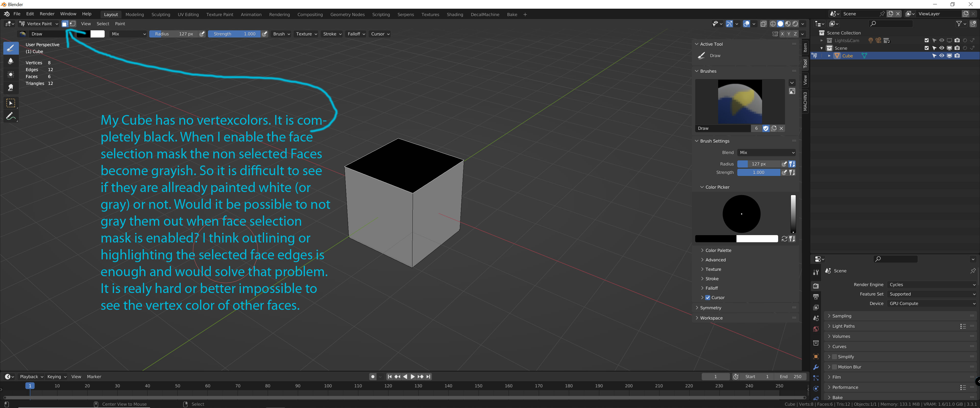The height and width of the screenshot is (408, 980).
Task: Select the Annotate tool in toolbar
Action: (11, 116)
